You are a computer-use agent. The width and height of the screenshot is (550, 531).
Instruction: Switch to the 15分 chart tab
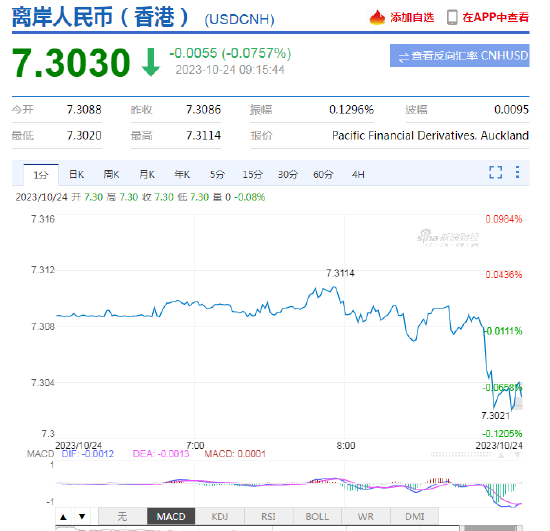pos(253,174)
